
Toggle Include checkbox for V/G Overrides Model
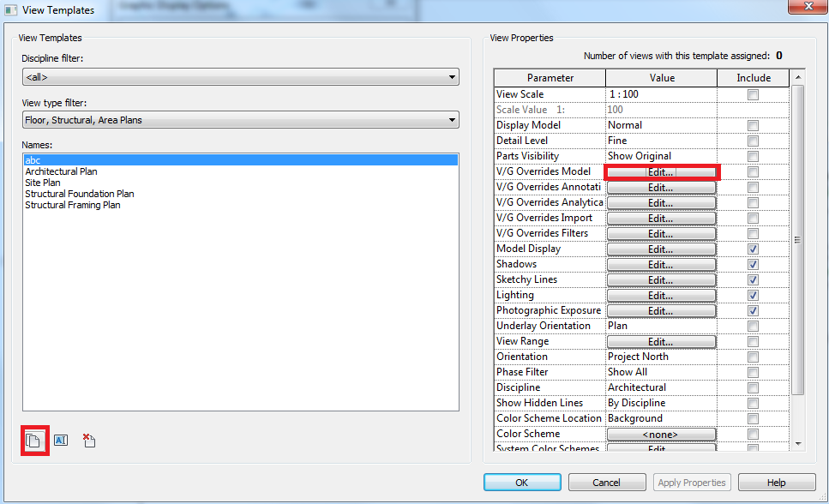(753, 172)
